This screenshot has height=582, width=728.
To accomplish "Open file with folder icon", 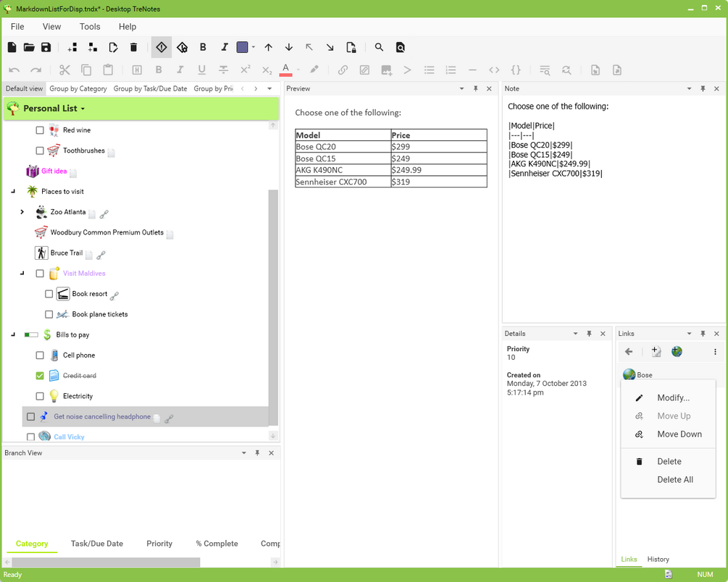I will 29,47.
